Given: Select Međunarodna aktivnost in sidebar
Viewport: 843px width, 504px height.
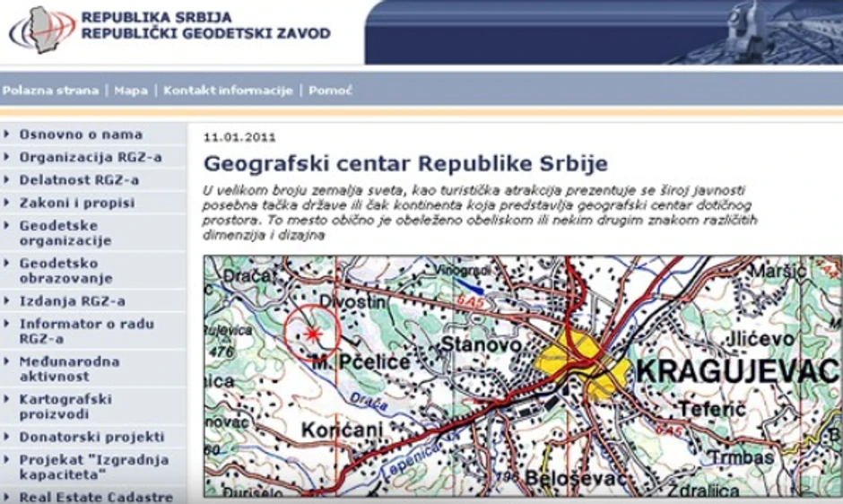Looking at the screenshot, I should (69, 369).
